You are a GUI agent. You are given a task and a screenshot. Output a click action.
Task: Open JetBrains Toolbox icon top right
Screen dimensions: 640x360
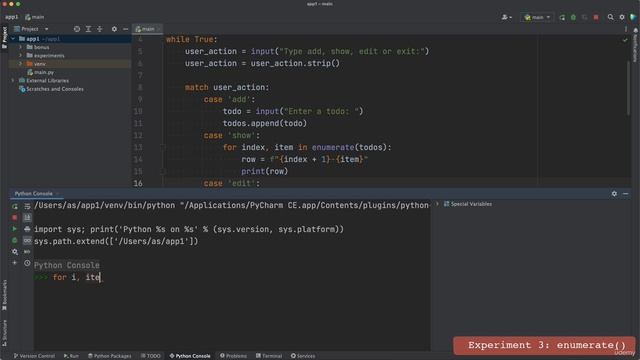pos(633,17)
